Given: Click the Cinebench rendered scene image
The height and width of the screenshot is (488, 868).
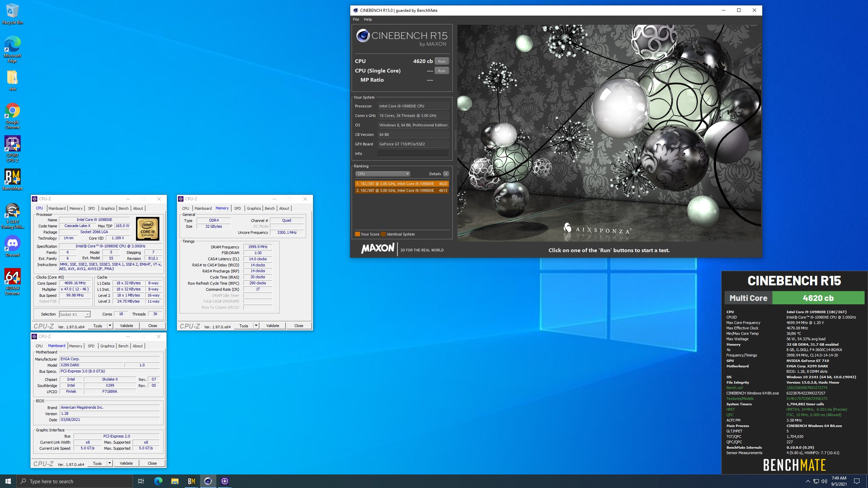Looking at the screenshot, I should (609, 133).
